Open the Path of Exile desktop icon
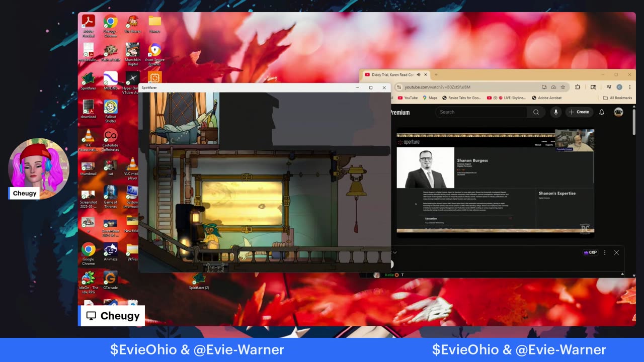644x362 pixels. tap(111, 52)
